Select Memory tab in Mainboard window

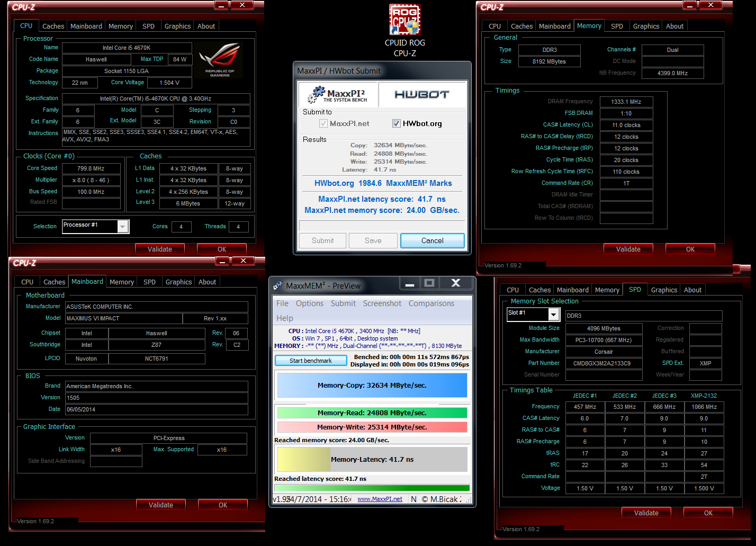(x=122, y=282)
